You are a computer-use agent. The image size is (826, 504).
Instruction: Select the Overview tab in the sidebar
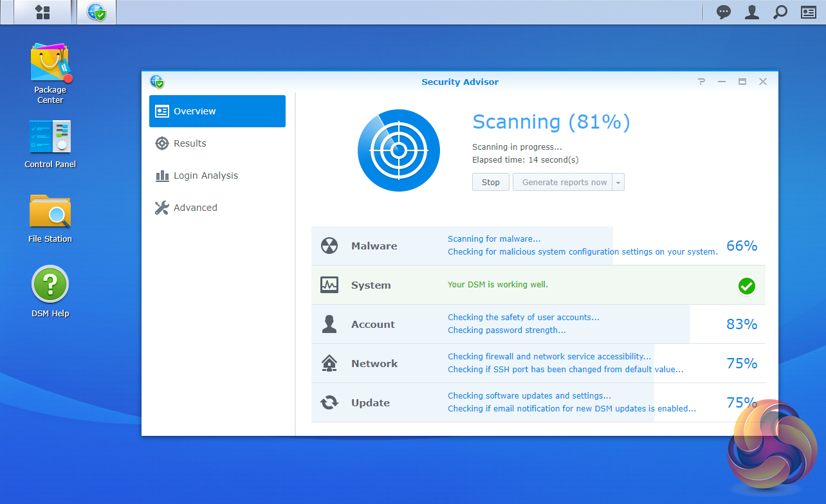pos(217,111)
